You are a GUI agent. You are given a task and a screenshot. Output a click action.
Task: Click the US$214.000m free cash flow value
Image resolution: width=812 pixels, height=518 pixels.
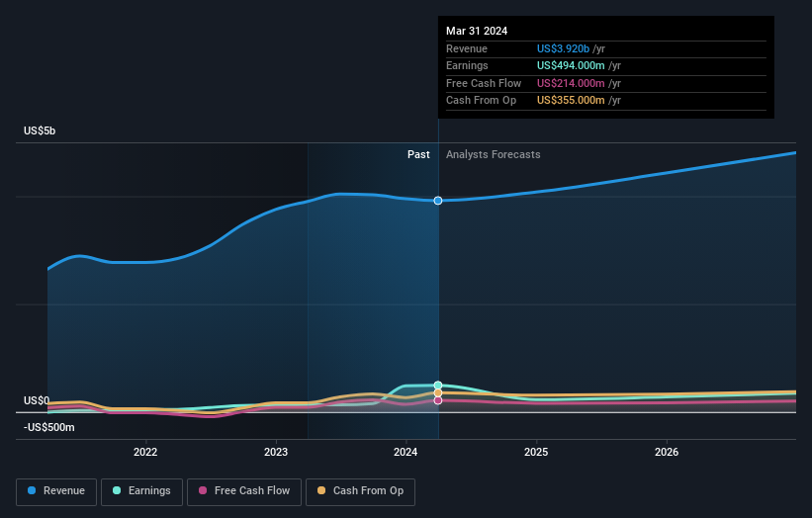(x=571, y=83)
